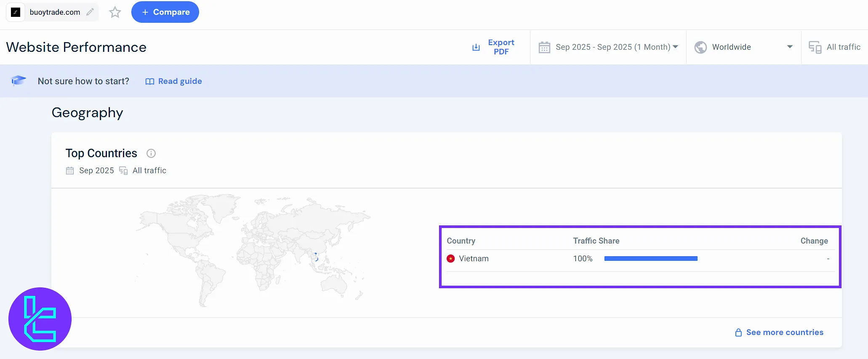Click the Vietnam traffic share bar
The height and width of the screenshot is (359, 868).
pyautogui.click(x=651, y=259)
